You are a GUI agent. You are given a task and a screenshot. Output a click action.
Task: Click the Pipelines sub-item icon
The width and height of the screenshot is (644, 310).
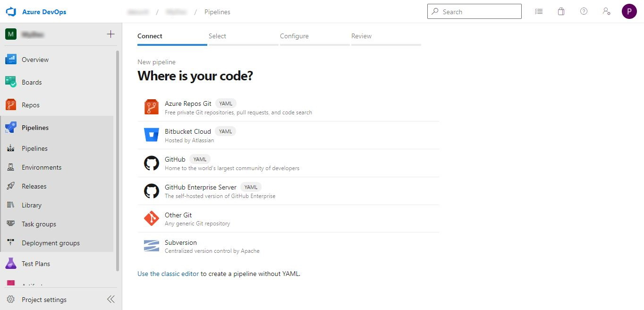(11, 148)
